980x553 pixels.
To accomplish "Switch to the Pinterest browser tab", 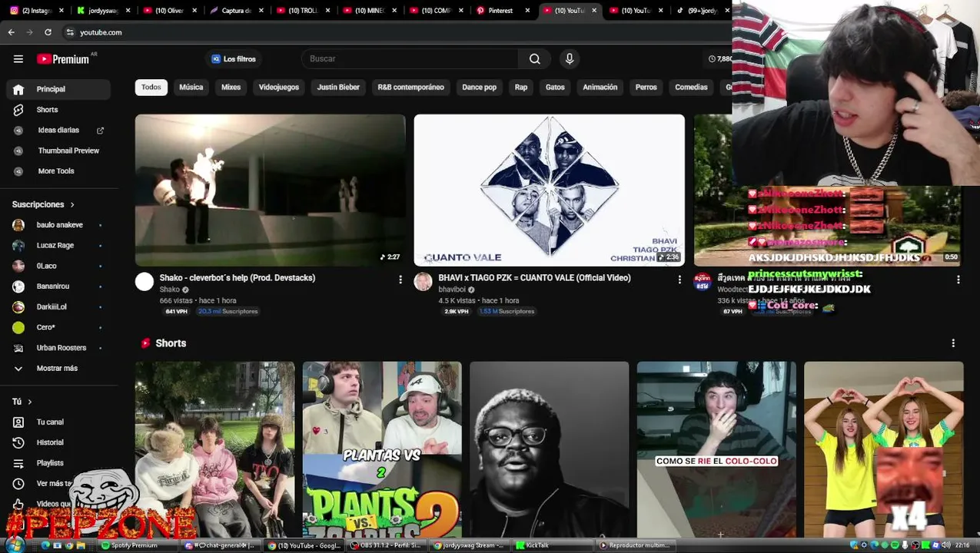I will coord(503,11).
